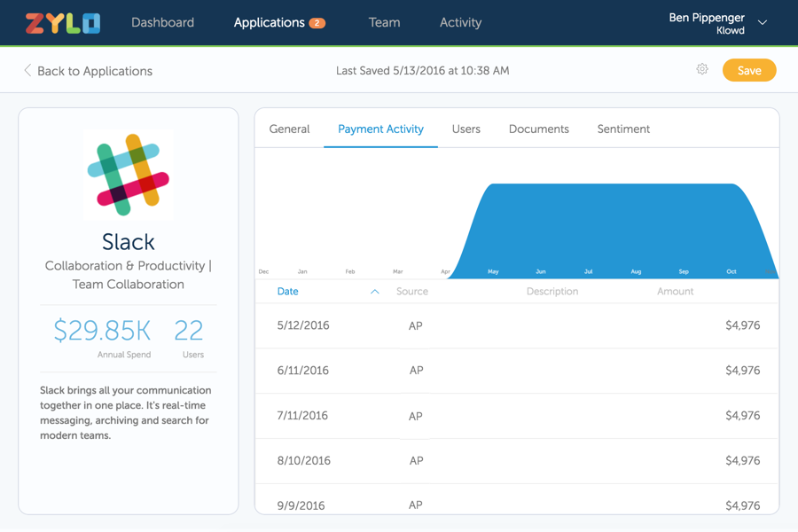Go to the Team section

384,23
